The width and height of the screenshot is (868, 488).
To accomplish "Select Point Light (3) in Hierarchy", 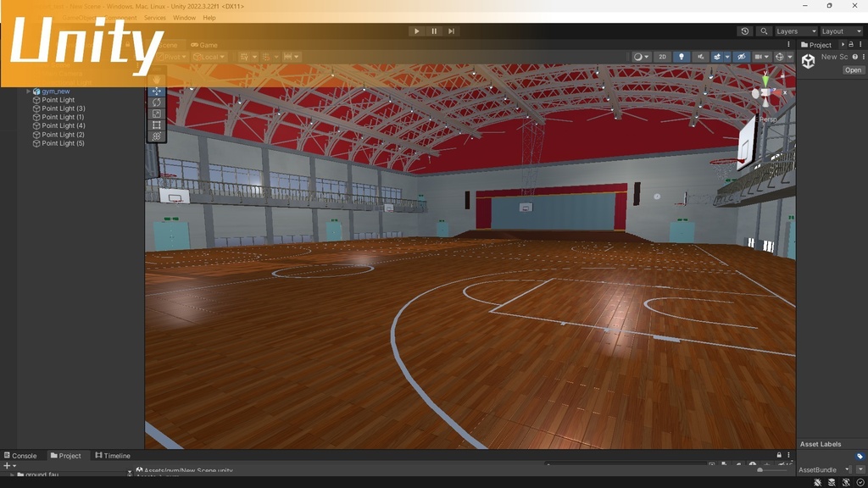I will point(63,108).
